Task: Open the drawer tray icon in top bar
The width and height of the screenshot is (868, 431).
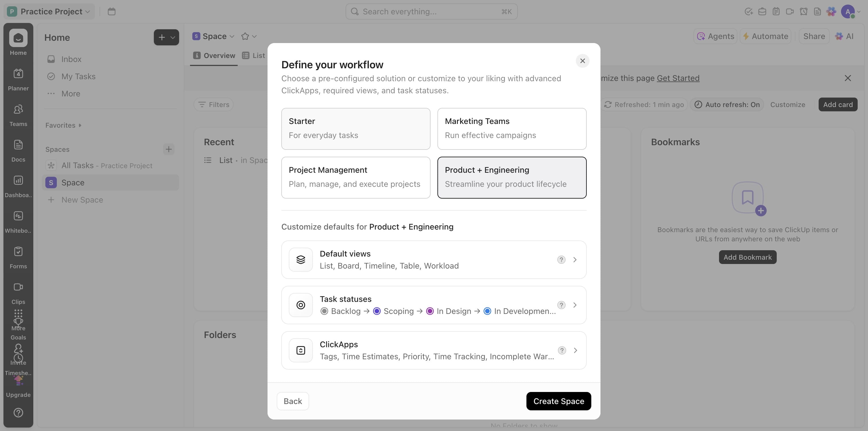Action: click(x=762, y=11)
